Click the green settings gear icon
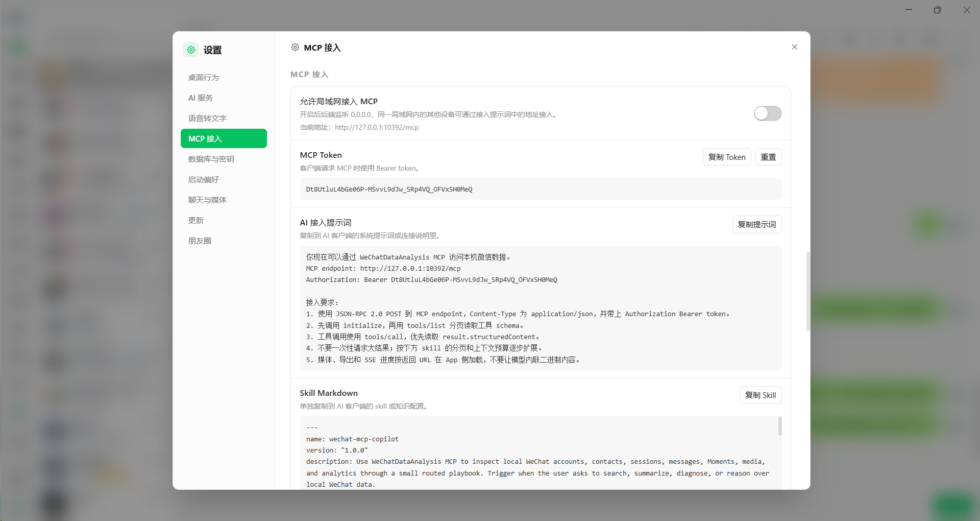The image size is (980, 521). coord(191,50)
